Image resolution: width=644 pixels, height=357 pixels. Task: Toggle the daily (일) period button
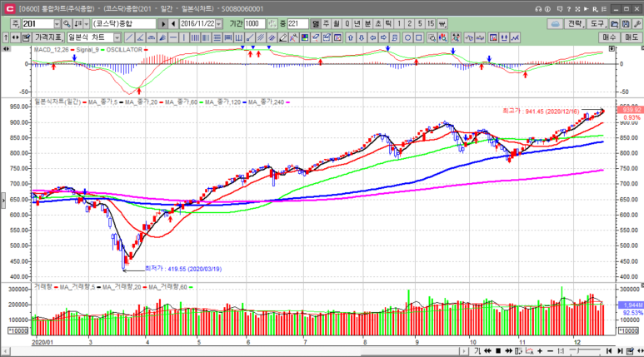316,24
